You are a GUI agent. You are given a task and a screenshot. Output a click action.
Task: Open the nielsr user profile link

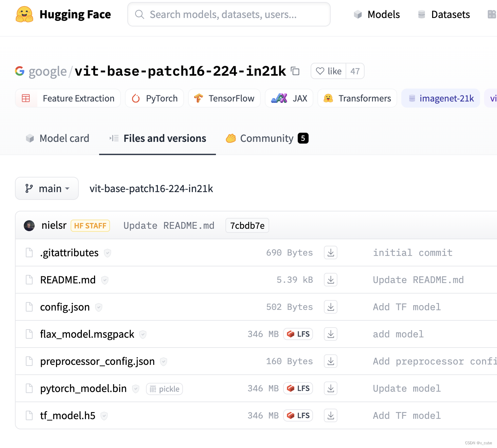[x=54, y=225]
